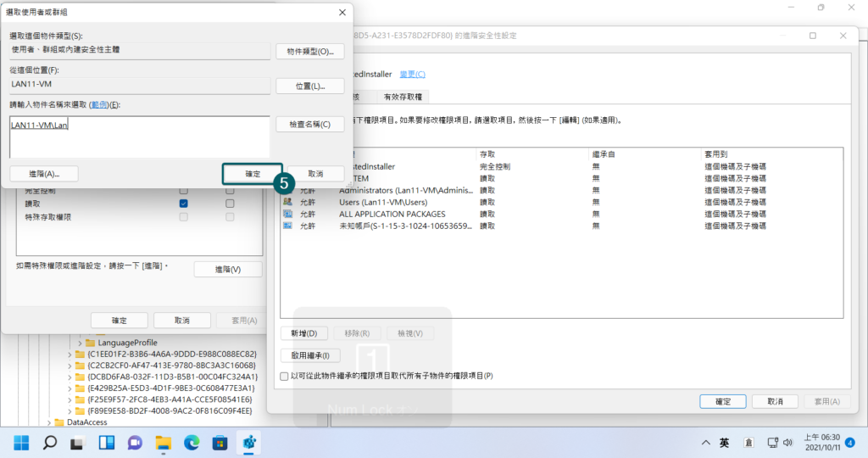Click 特殊存取權限 deny checkbox
This screenshot has height=458, width=868.
(230, 217)
